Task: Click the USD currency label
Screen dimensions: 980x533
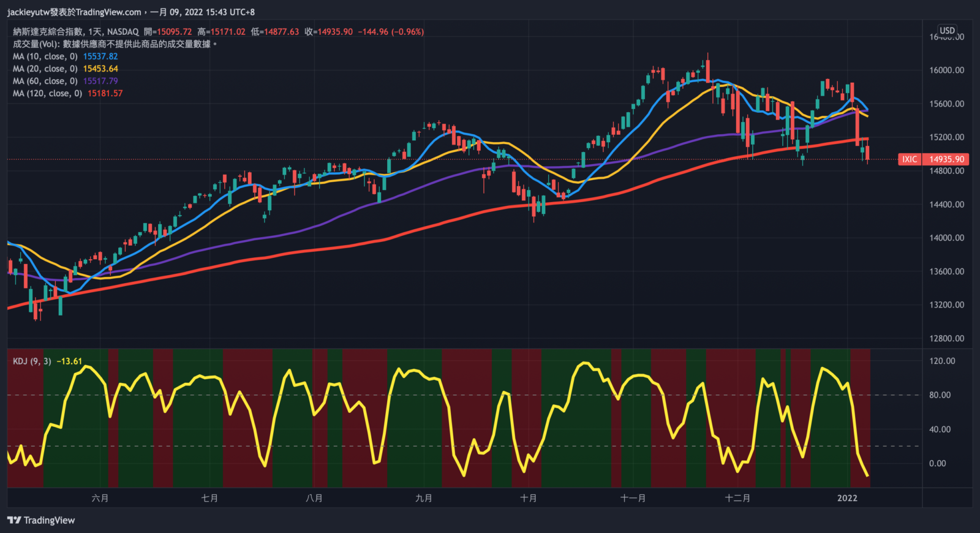Action: (947, 31)
